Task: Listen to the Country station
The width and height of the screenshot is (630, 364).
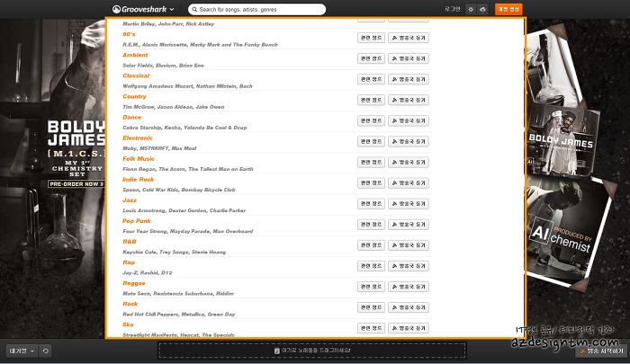Action: pos(409,100)
